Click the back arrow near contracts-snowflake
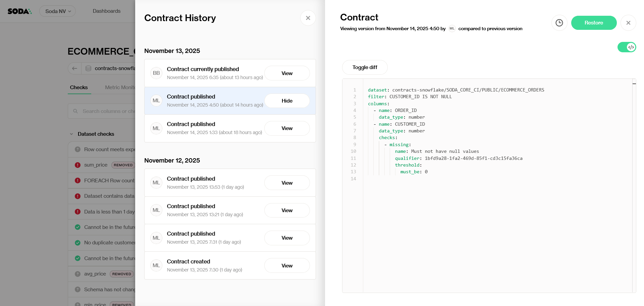This screenshot has height=306, width=644. (75, 68)
